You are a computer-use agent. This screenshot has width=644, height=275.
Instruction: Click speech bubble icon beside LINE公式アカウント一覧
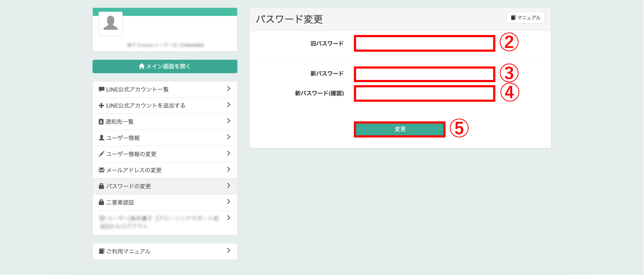101,89
